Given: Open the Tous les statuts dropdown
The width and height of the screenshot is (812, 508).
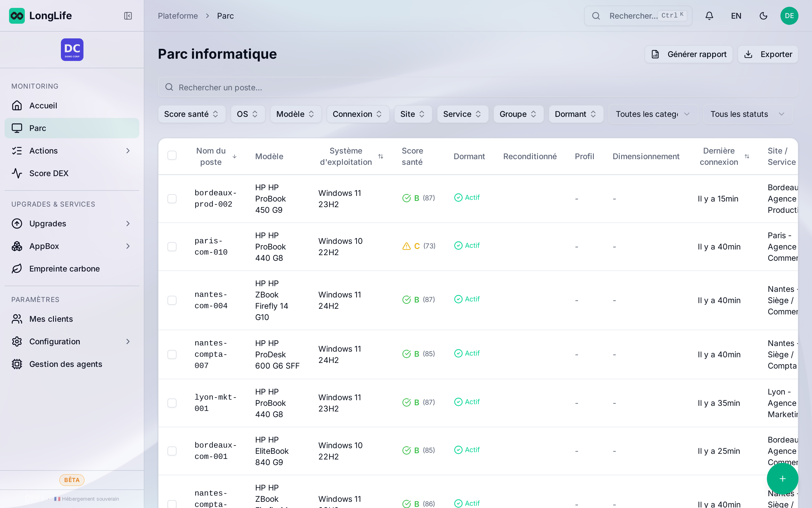Looking at the screenshot, I should (748, 114).
